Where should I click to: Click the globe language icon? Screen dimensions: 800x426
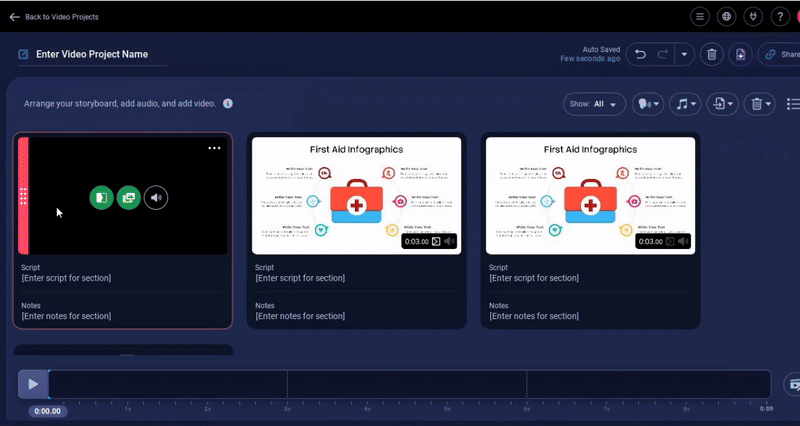727,17
